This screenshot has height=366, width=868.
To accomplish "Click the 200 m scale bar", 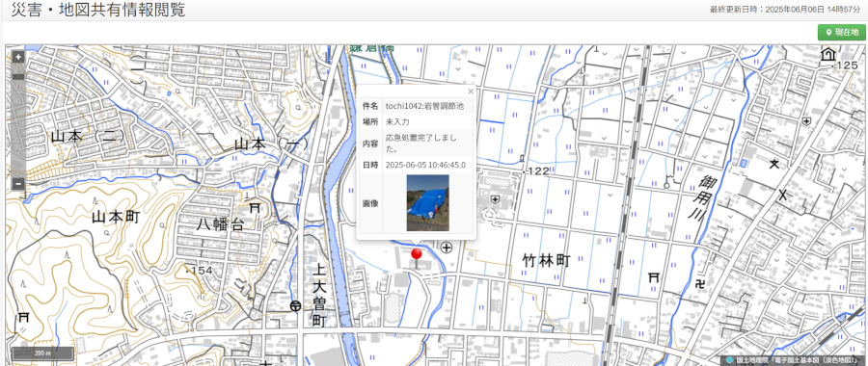I will click(42, 353).
